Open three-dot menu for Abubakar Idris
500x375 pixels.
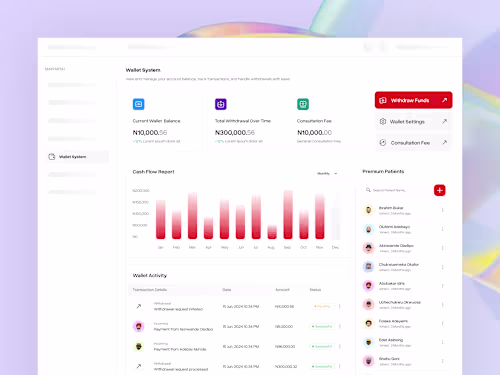tap(442, 286)
